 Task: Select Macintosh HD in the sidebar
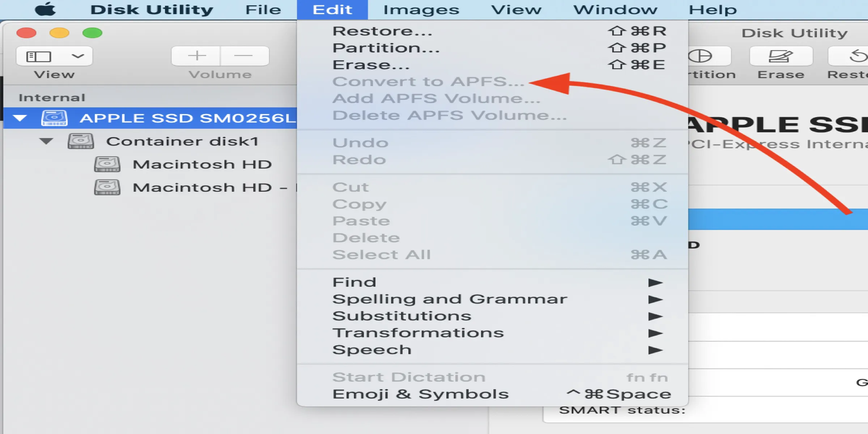click(203, 164)
